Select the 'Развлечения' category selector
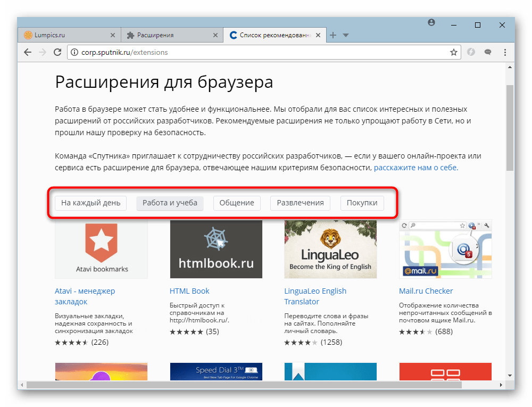This screenshot has height=407, width=532. (300, 203)
